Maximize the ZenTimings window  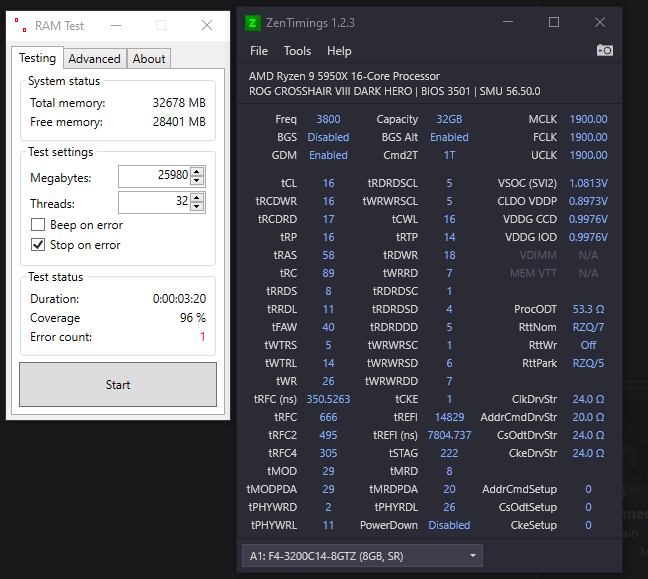pos(554,22)
